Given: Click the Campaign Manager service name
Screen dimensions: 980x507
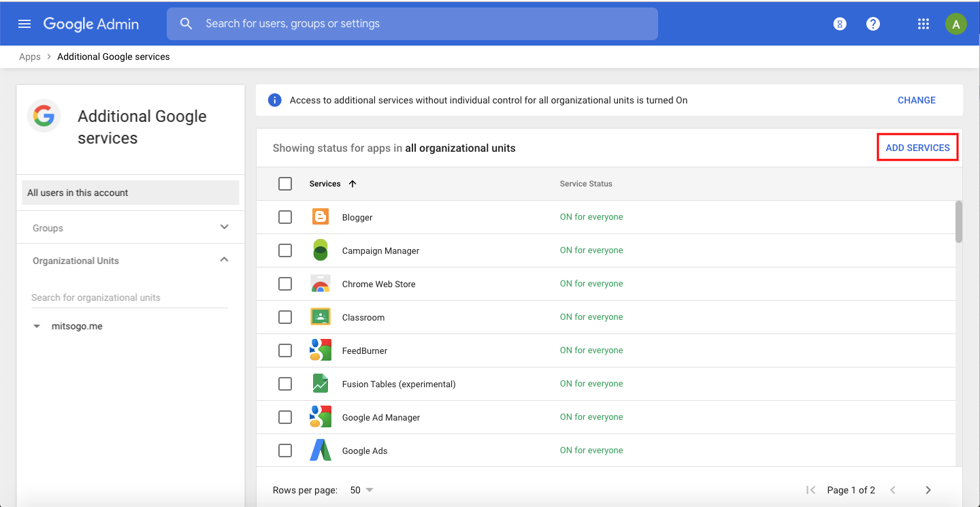Looking at the screenshot, I should 380,251.
